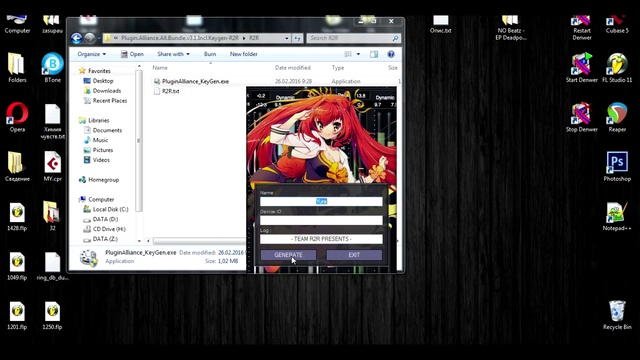This screenshot has width=640, height=360.
Task: Launch Cubase 5 desktop shortcut
Action: pos(617,24)
